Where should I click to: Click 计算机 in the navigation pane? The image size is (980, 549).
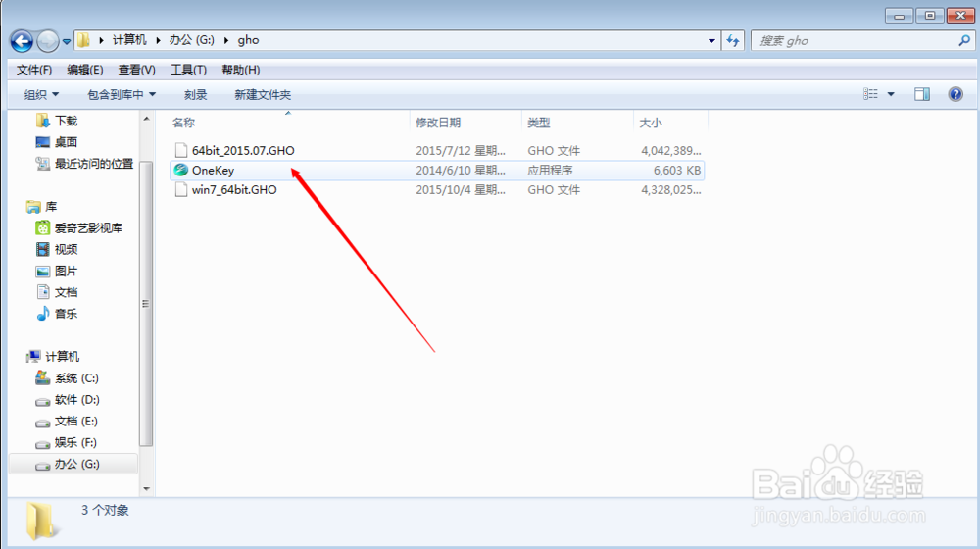(63, 357)
